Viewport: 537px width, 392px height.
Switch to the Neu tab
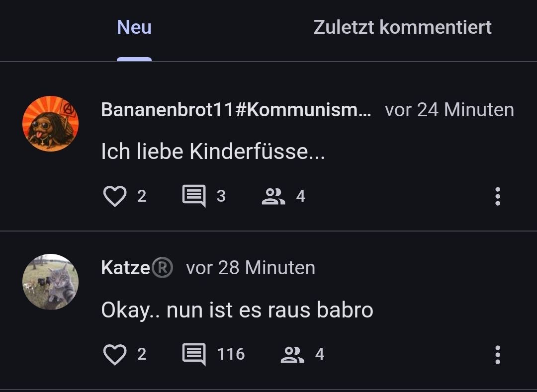134,28
